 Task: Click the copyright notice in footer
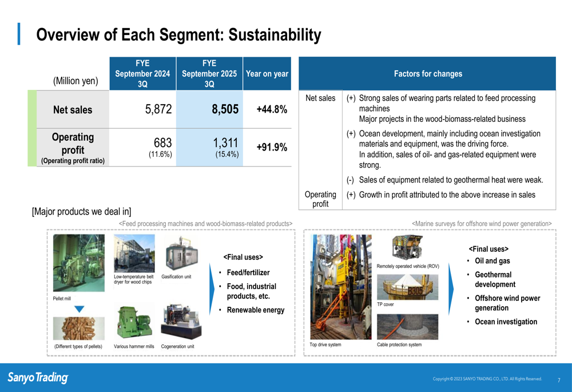pos(487,379)
